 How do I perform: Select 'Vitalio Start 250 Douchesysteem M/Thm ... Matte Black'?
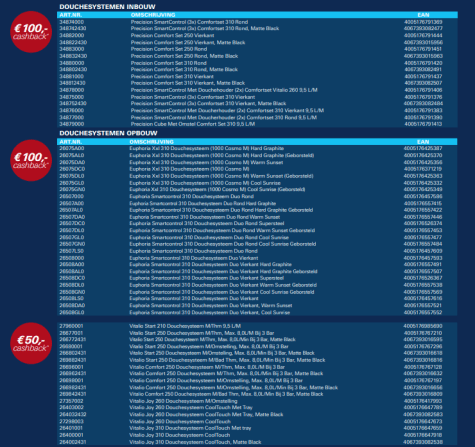click(x=212, y=339)
